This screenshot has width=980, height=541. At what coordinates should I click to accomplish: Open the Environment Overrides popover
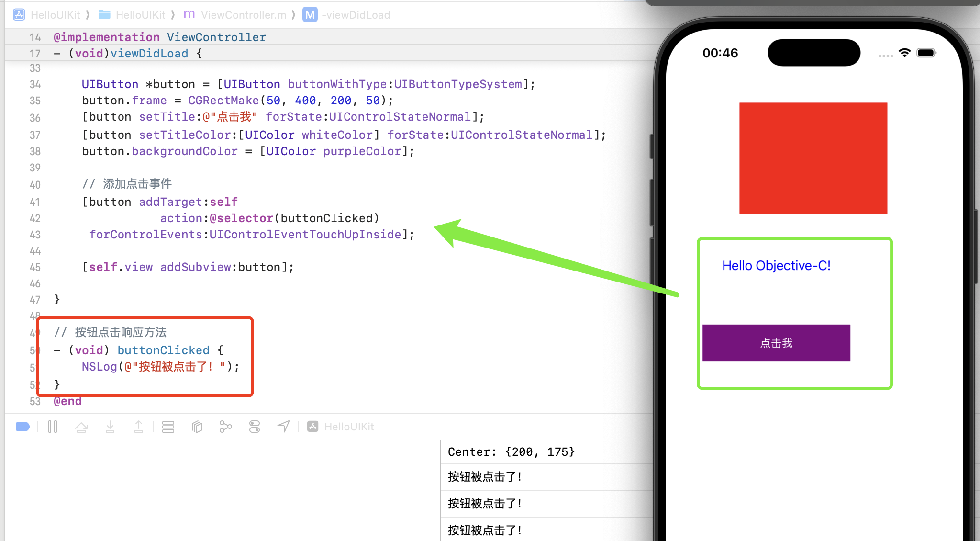pyautogui.click(x=255, y=427)
